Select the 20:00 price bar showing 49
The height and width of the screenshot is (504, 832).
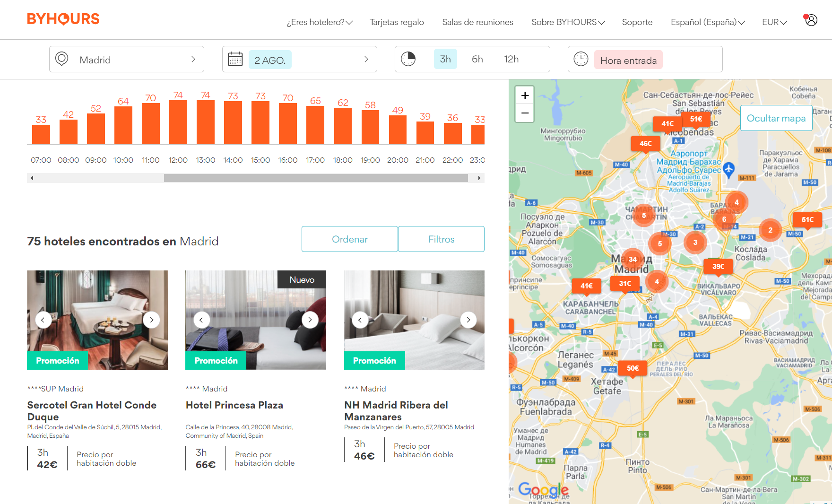click(398, 130)
